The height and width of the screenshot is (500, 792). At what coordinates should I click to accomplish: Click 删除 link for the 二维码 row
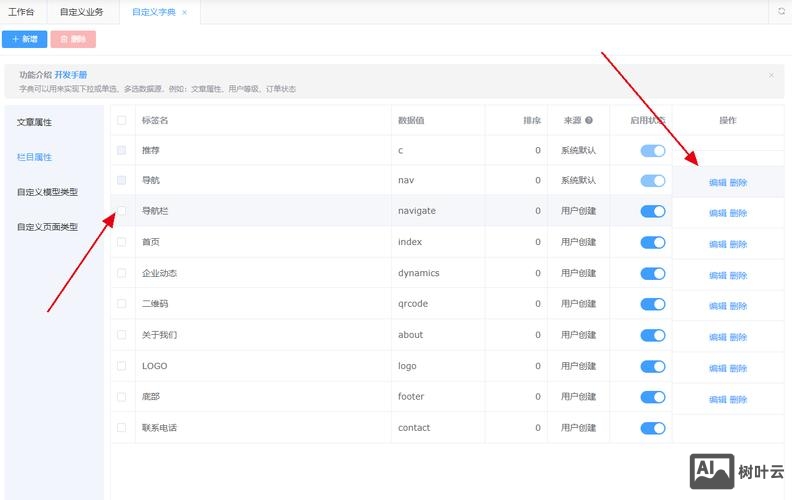tap(738, 306)
